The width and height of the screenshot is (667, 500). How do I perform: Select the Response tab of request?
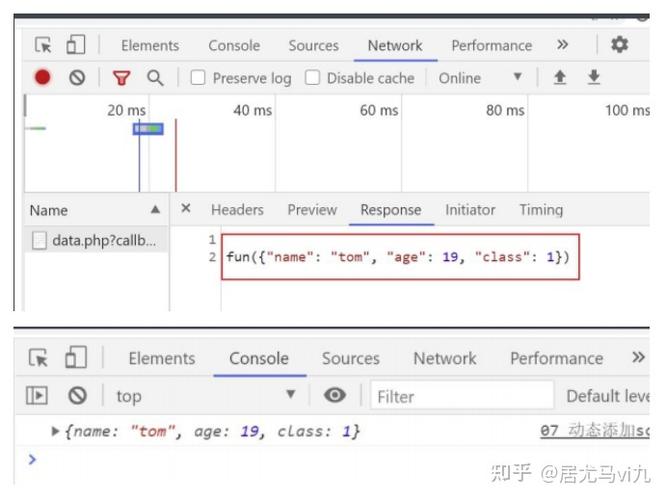click(391, 210)
